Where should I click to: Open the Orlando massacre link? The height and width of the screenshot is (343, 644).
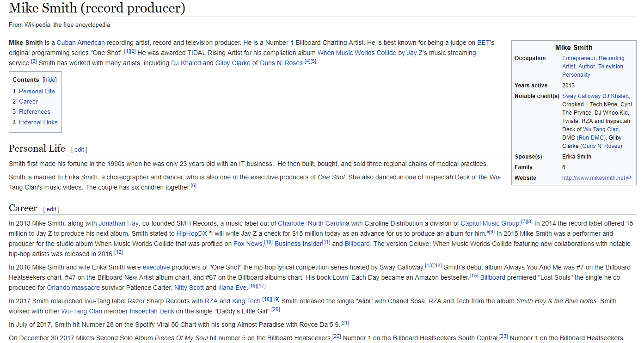click(x=74, y=288)
